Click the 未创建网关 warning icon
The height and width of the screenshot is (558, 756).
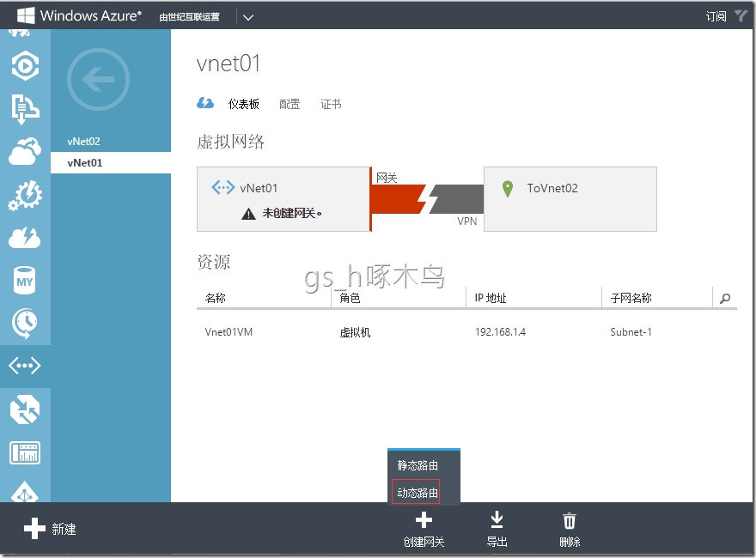(x=248, y=214)
